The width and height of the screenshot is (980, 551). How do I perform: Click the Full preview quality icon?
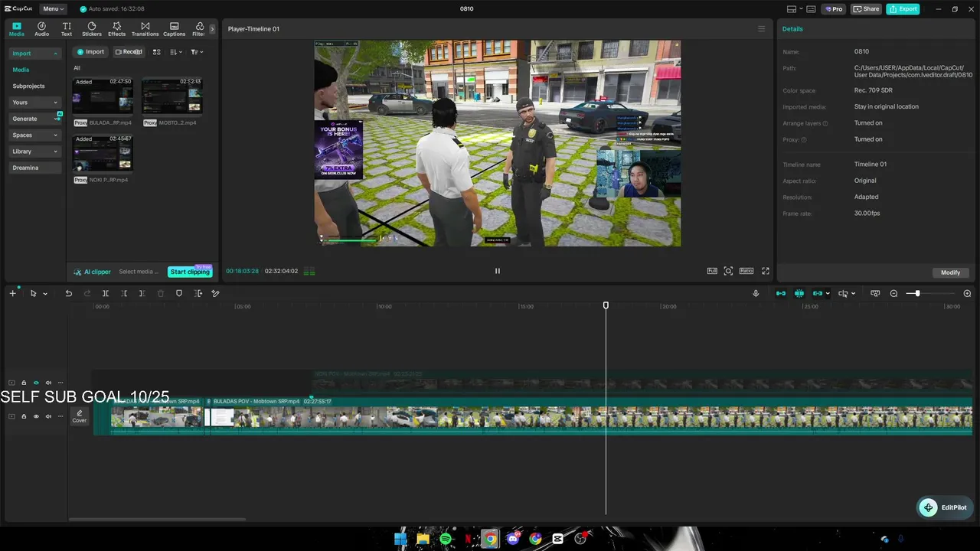click(712, 271)
